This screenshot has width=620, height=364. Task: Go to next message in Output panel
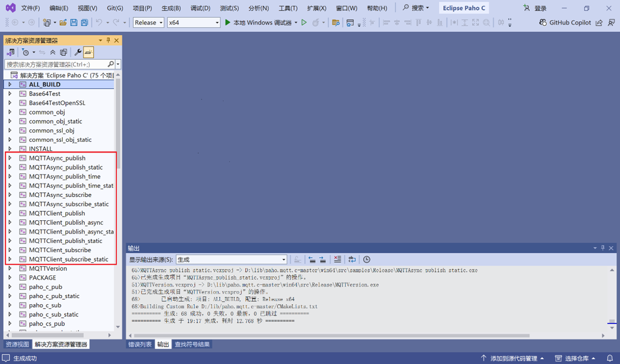(323, 259)
